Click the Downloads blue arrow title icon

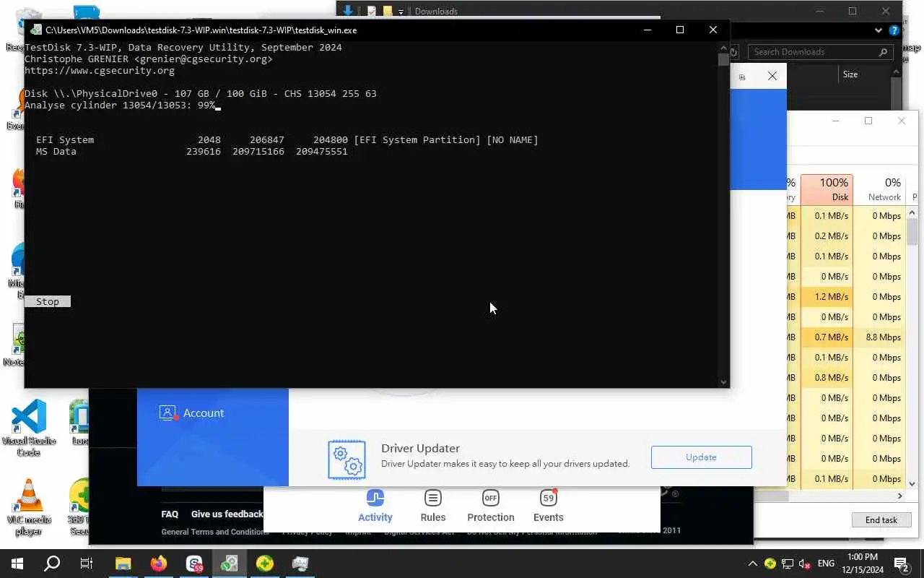(x=348, y=11)
